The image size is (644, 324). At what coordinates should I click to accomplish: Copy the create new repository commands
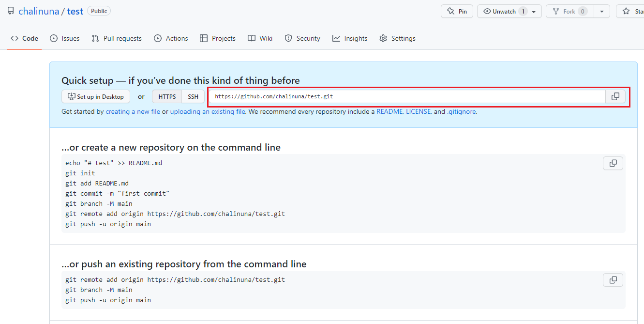click(x=613, y=163)
